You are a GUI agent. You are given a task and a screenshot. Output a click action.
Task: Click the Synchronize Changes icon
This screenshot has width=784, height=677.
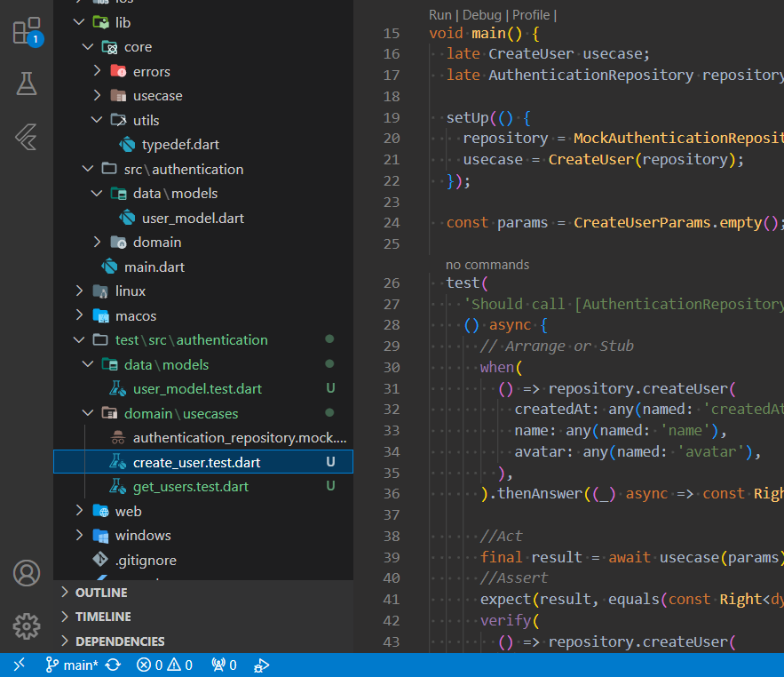pos(113,665)
